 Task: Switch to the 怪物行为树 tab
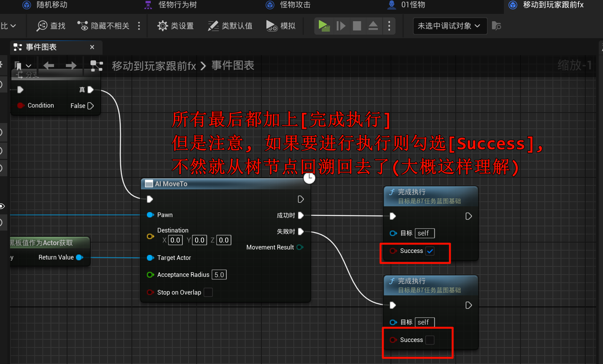(177, 5)
